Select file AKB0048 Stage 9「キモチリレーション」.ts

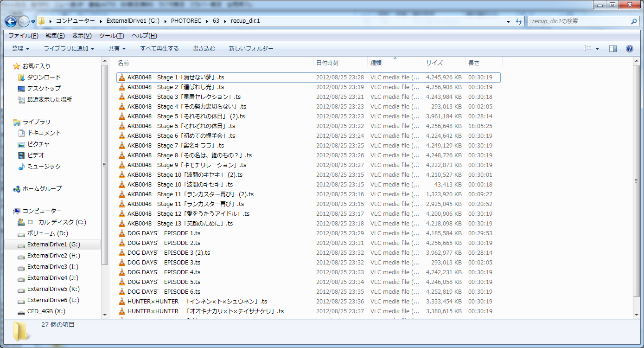[x=308, y=165]
